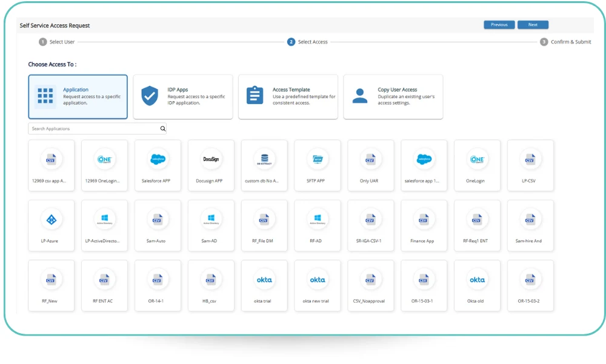This screenshot has height=364, width=606.
Task: Click the Previous button
Action: [499, 25]
